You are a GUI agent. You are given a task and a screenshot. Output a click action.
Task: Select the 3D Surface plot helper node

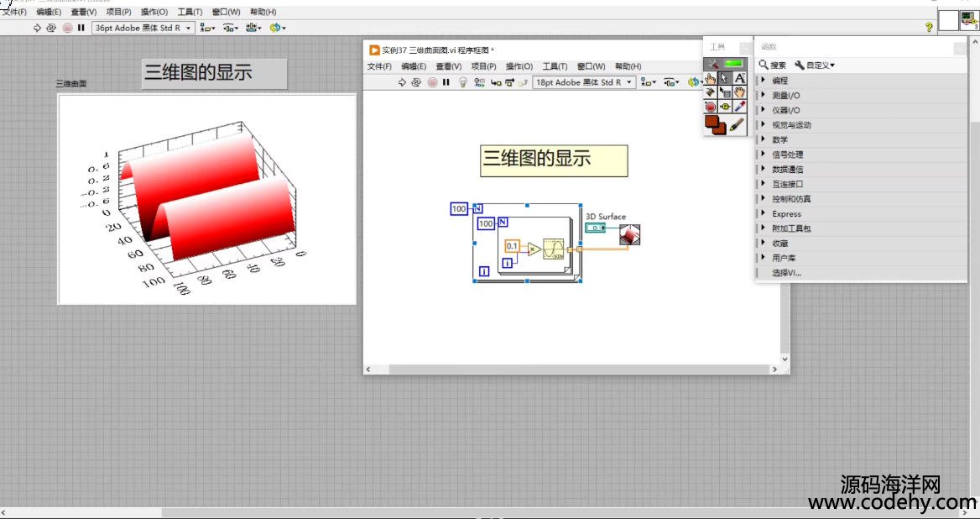coord(629,234)
